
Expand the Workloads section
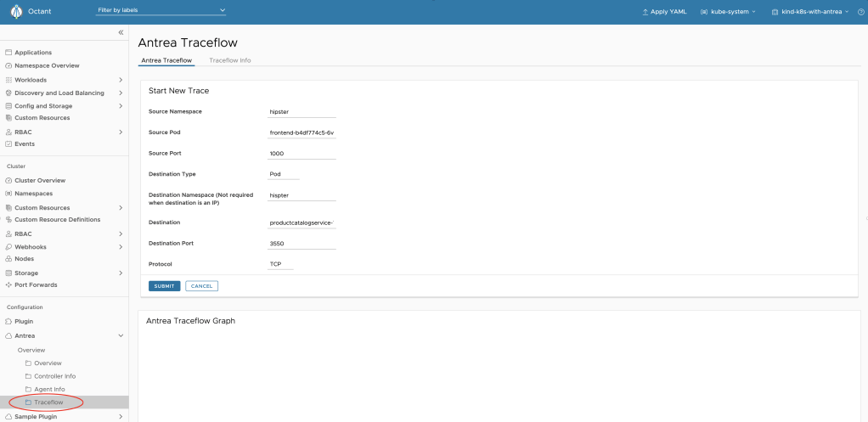pos(121,80)
